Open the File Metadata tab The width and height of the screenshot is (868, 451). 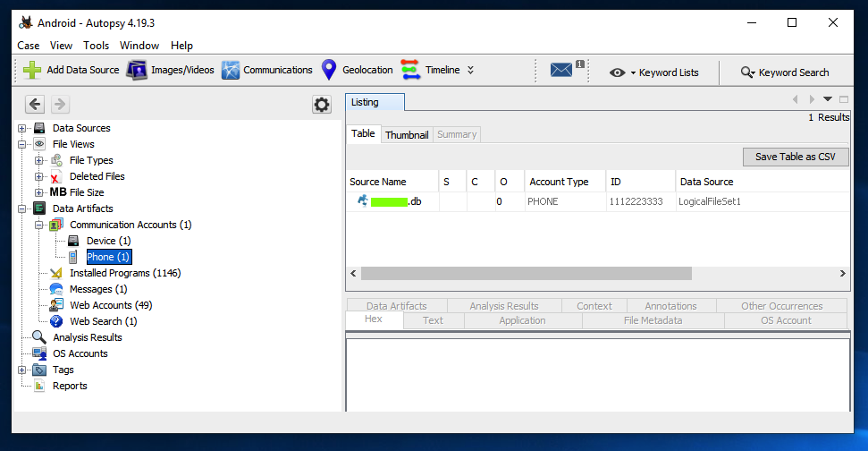653,320
